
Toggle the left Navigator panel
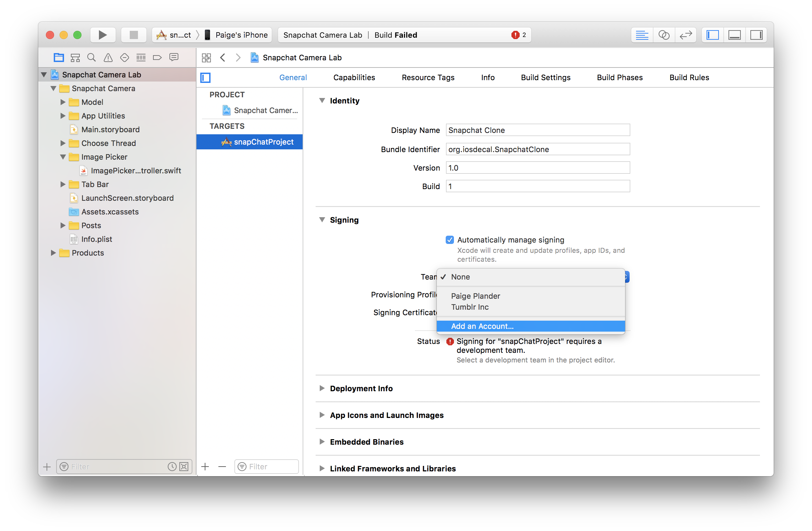[713, 35]
